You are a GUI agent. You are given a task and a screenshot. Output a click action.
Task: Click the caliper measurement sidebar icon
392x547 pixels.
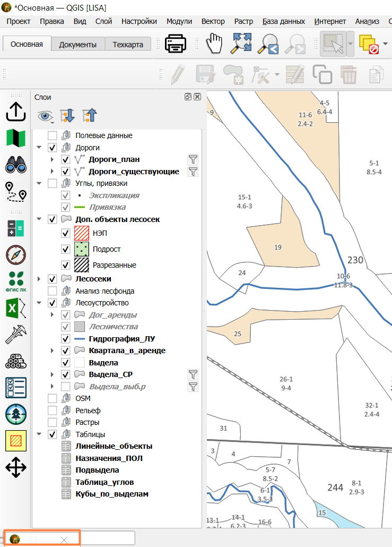pos(16,335)
